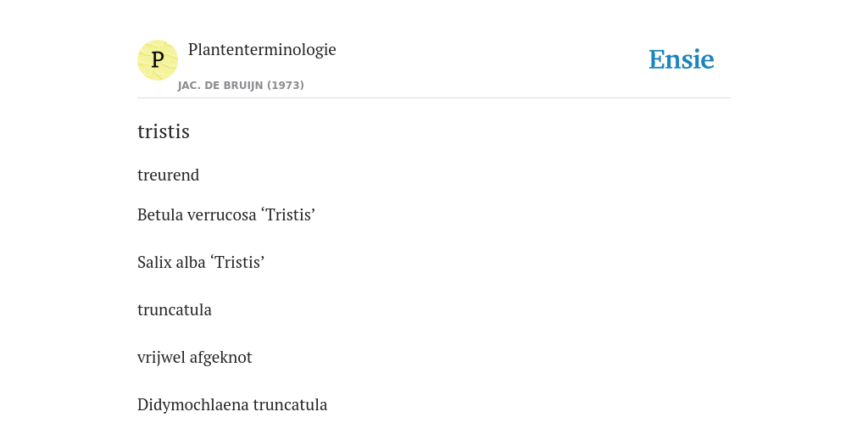Select truncatula after Didymochlaena

[290, 405]
